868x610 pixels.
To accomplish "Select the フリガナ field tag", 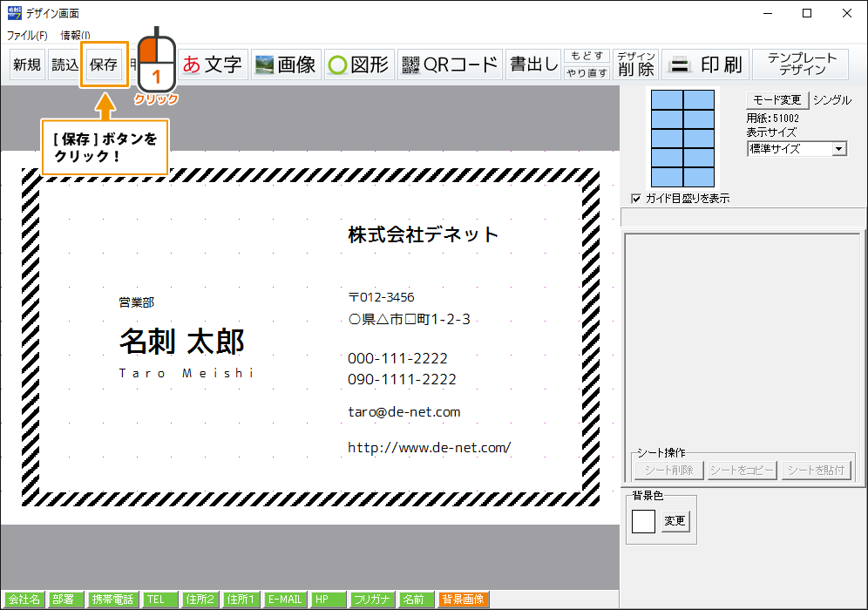I will tap(372, 600).
